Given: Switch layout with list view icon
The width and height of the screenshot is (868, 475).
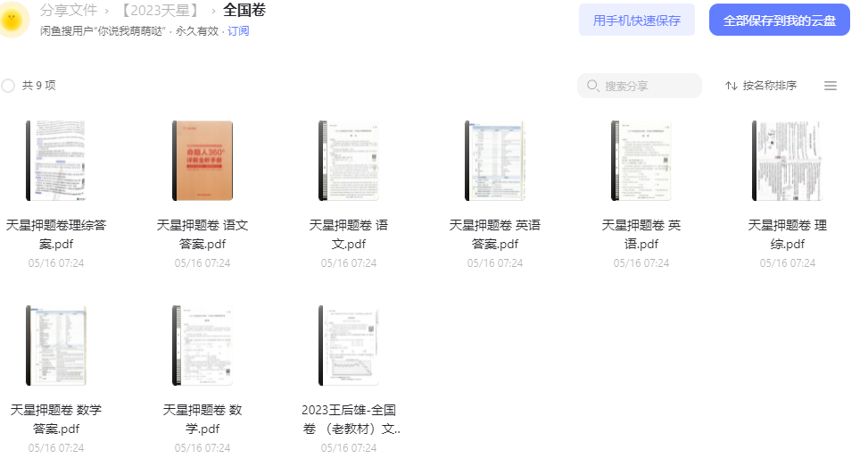Looking at the screenshot, I should tap(831, 86).
